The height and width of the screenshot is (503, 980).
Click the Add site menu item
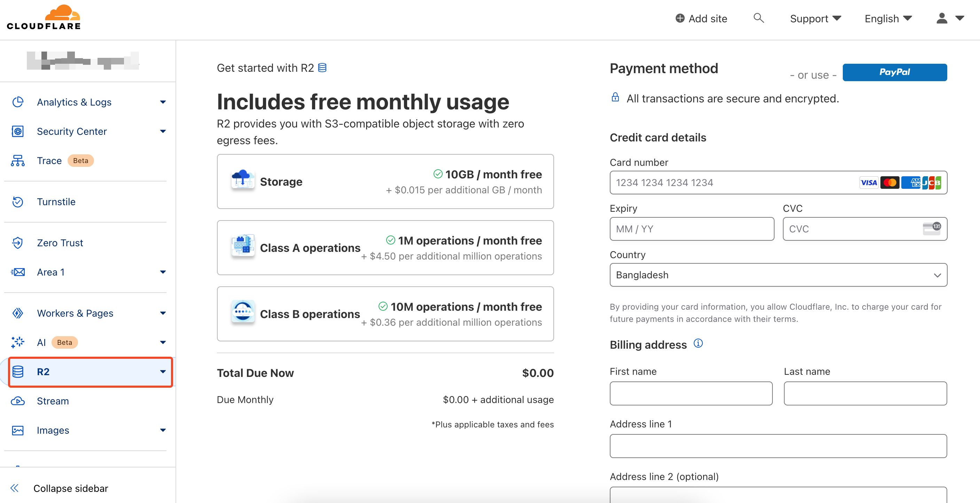coord(702,18)
